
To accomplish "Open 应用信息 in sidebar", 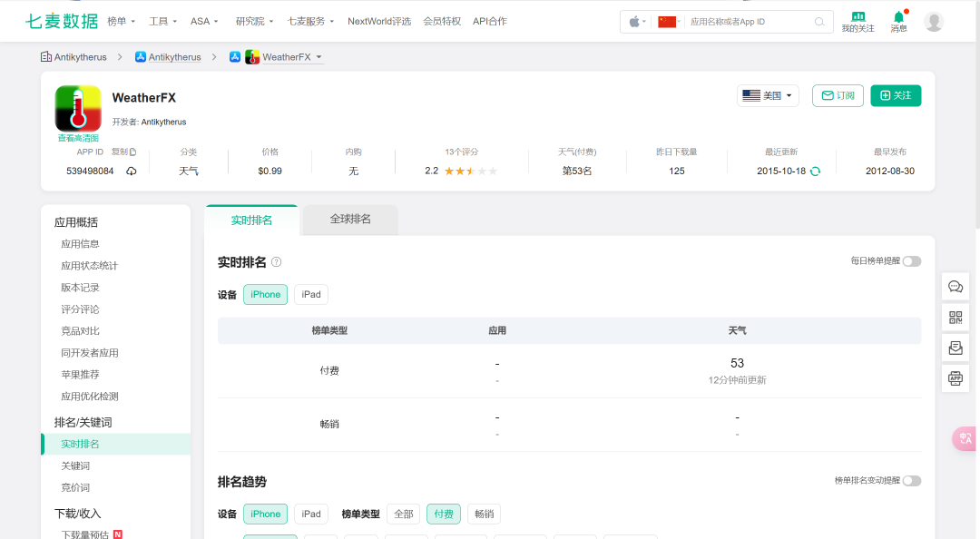I will pyautogui.click(x=80, y=244).
